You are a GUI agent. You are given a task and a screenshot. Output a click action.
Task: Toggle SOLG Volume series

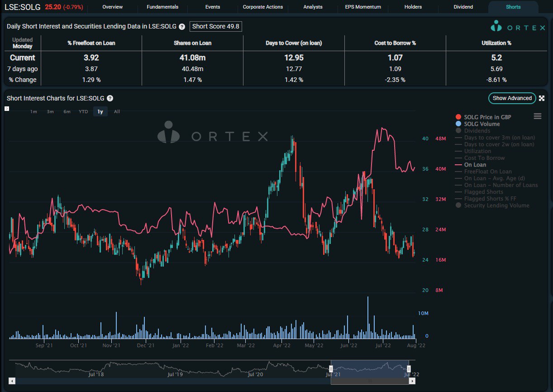pyautogui.click(x=477, y=124)
